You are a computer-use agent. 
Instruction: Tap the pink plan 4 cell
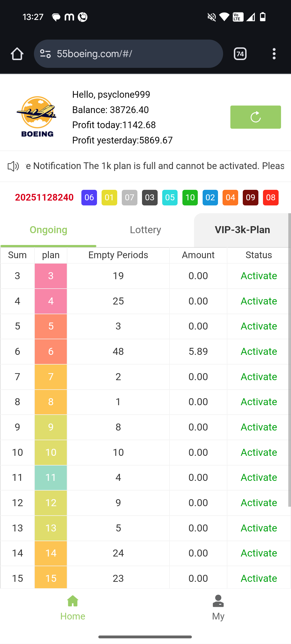click(x=51, y=301)
